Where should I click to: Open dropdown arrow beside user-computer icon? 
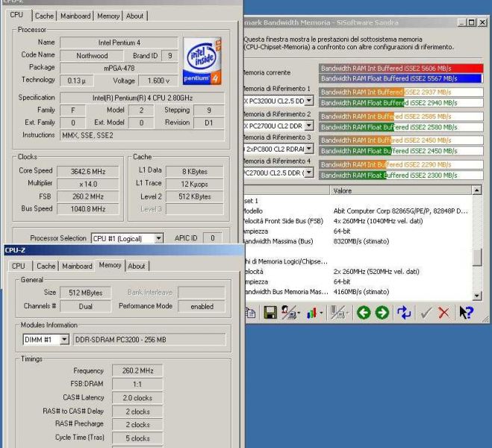coord(299,313)
